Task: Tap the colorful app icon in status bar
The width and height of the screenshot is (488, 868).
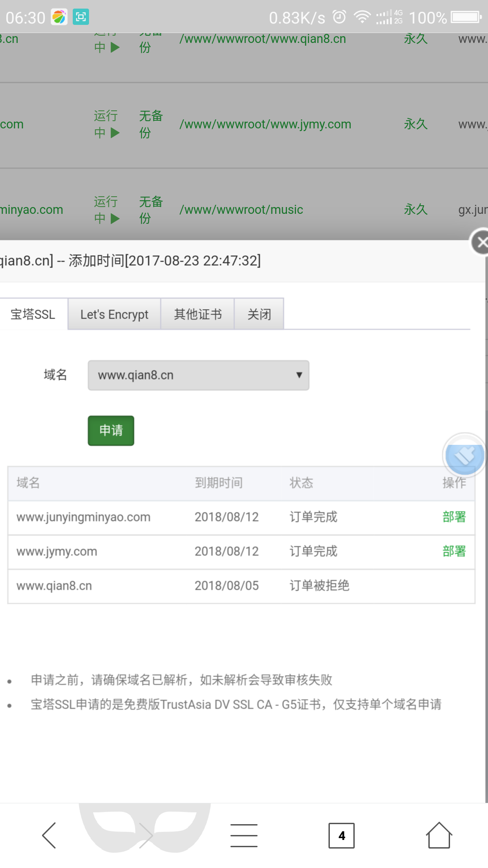Action: (59, 17)
